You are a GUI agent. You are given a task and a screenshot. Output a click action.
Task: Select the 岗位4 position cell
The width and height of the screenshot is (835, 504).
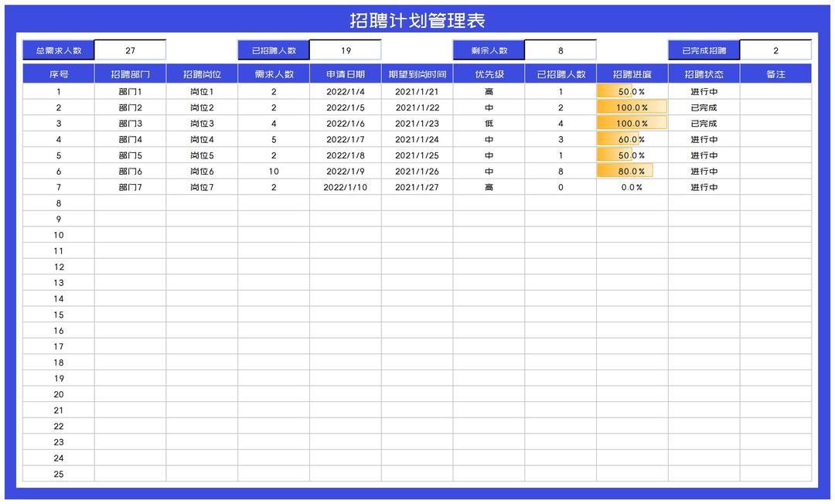tap(202, 139)
